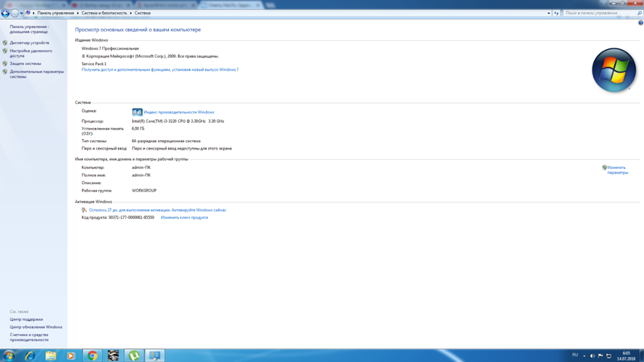
Task: Open Google Chrome from taskbar
Action: [x=93, y=356]
